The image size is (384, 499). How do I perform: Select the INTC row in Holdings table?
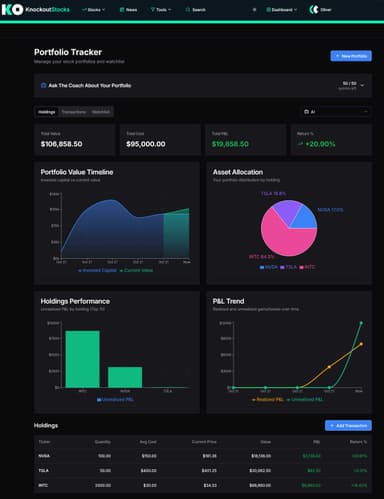click(203, 485)
